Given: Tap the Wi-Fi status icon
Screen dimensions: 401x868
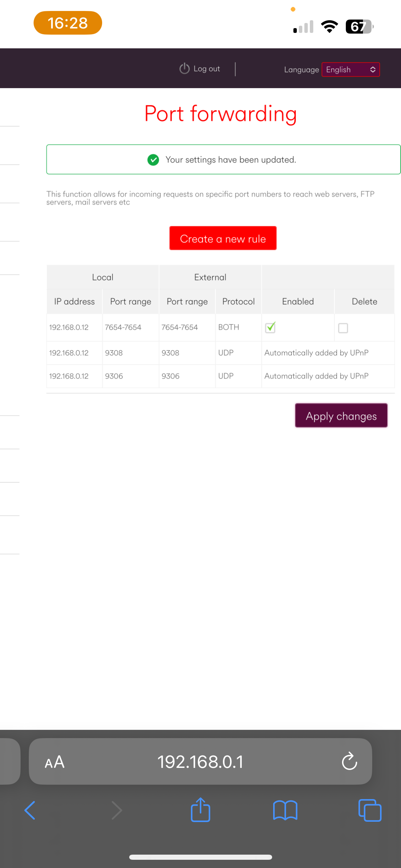Looking at the screenshot, I should pyautogui.click(x=329, y=26).
